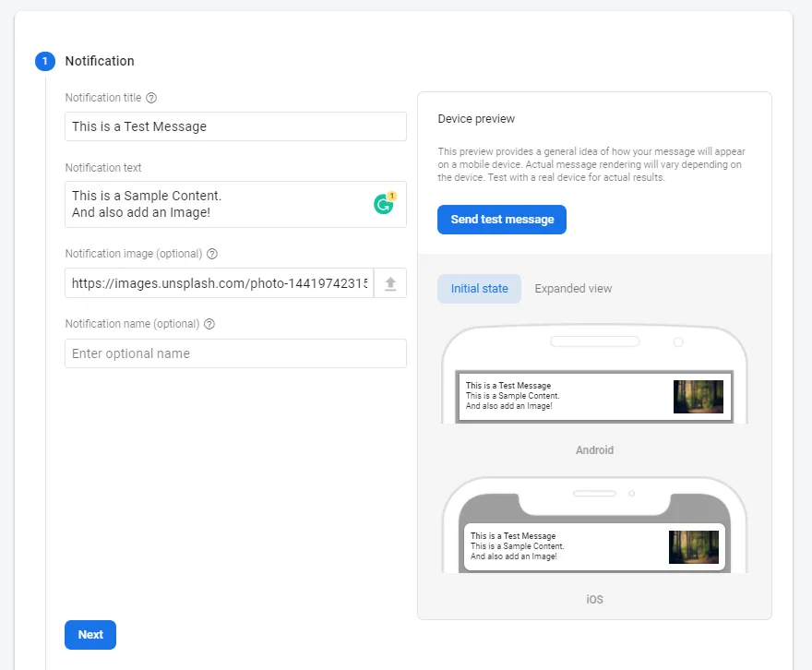Switch to the Expanded view preview
Screen dimensions: 812x670
tap(573, 288)
